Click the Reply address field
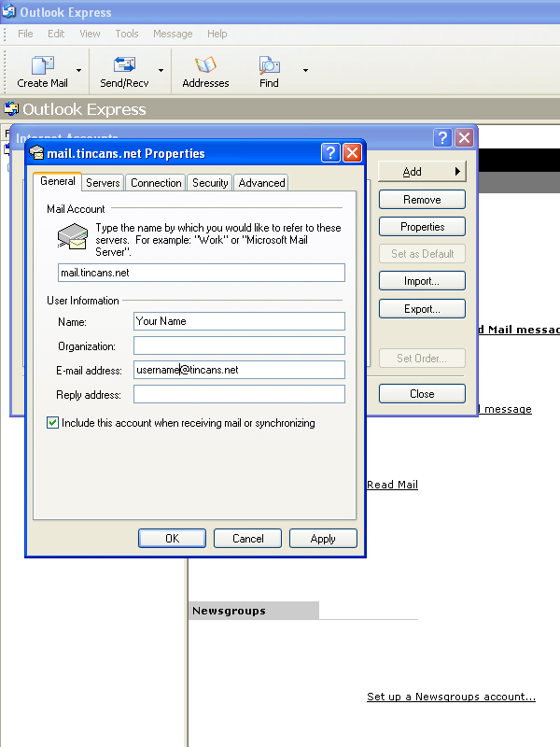Image resolution: width=560 pixels, height=747 pixels. click(239, 394)
